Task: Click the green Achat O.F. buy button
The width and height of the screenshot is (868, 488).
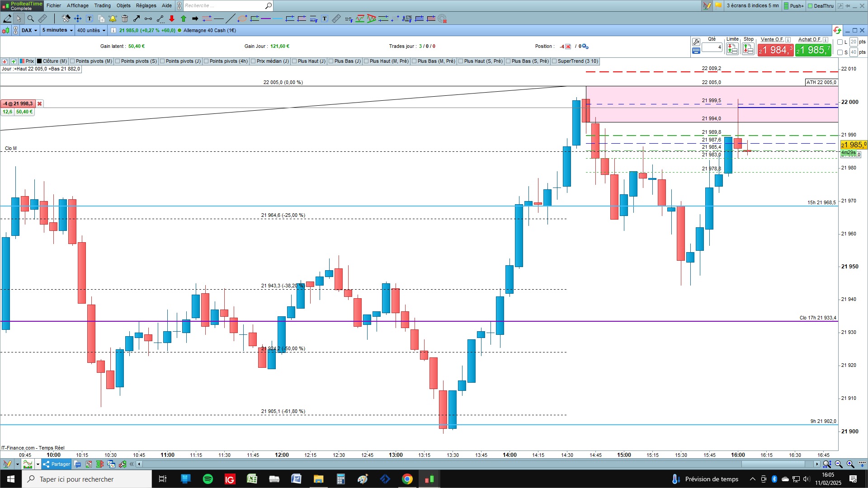Action: click(x=813, y=50)
